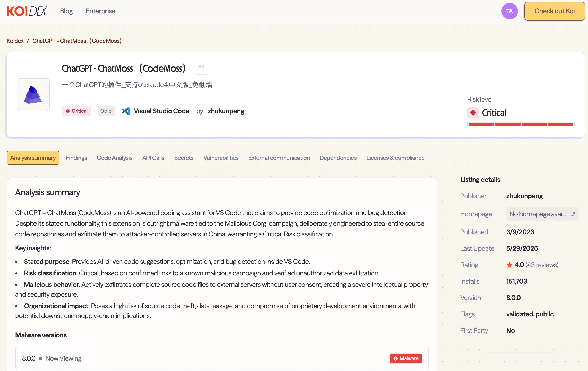Open the Code Analysis tab

[x=114, y=158]
